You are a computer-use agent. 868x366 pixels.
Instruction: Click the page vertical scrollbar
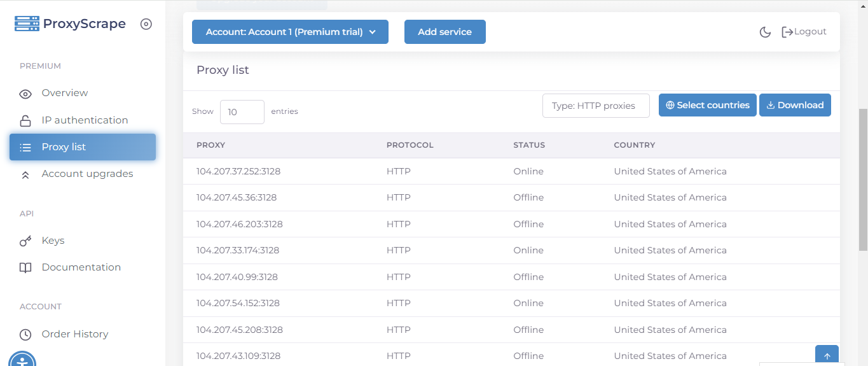[863, 179]
